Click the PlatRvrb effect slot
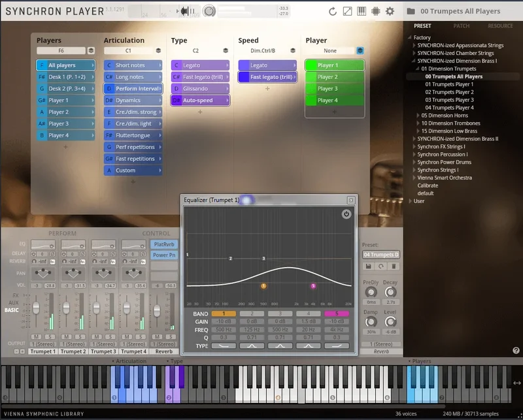The height and width of the screenshot is (420, 523). (x=164, y=244)
